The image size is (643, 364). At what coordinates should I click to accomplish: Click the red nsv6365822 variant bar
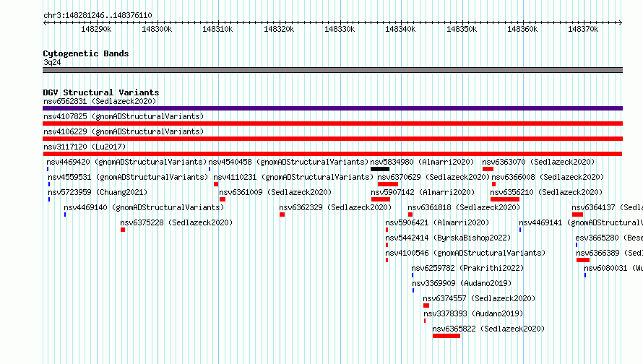(446, 336)
